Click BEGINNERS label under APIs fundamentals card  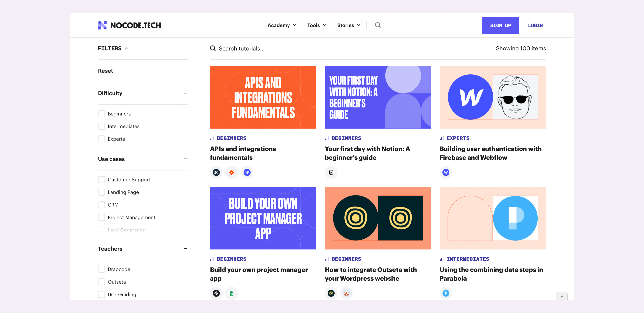[232, 138]
